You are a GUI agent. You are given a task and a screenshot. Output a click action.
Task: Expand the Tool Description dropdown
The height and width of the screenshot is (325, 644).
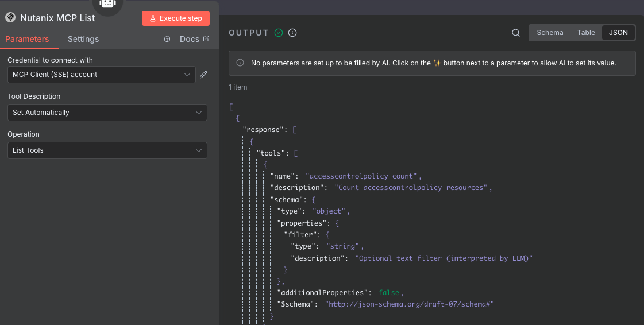(x=107, y=113)
